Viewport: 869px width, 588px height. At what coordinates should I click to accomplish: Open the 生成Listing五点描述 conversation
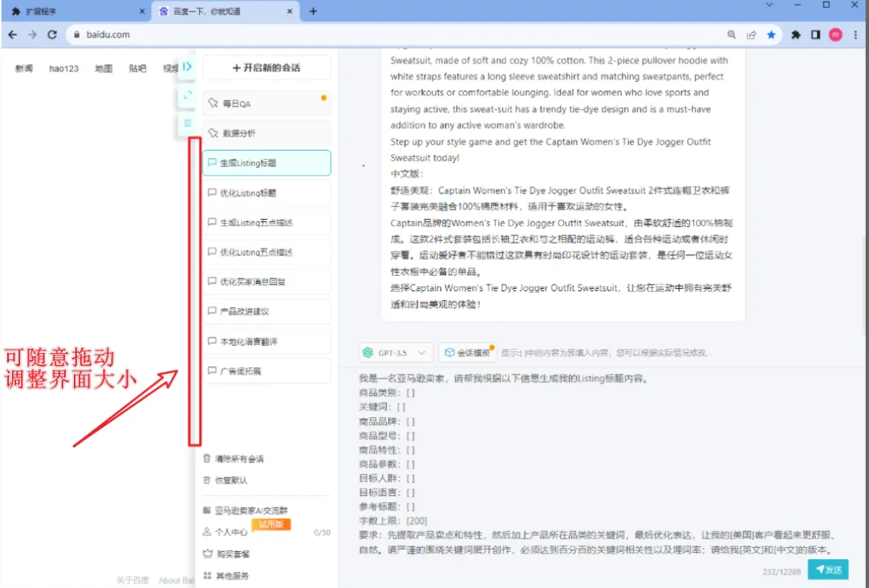[266, 222]
